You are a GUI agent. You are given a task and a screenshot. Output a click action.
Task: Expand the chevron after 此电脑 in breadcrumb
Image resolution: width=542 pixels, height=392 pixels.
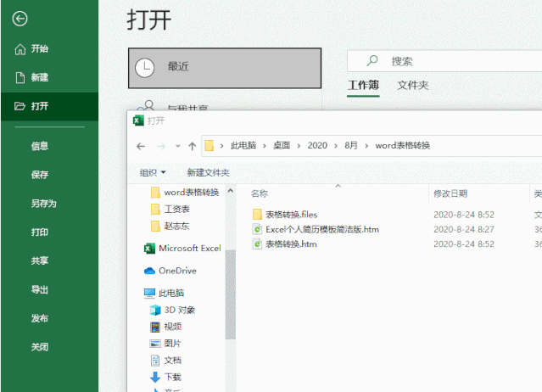coord(265,146)
